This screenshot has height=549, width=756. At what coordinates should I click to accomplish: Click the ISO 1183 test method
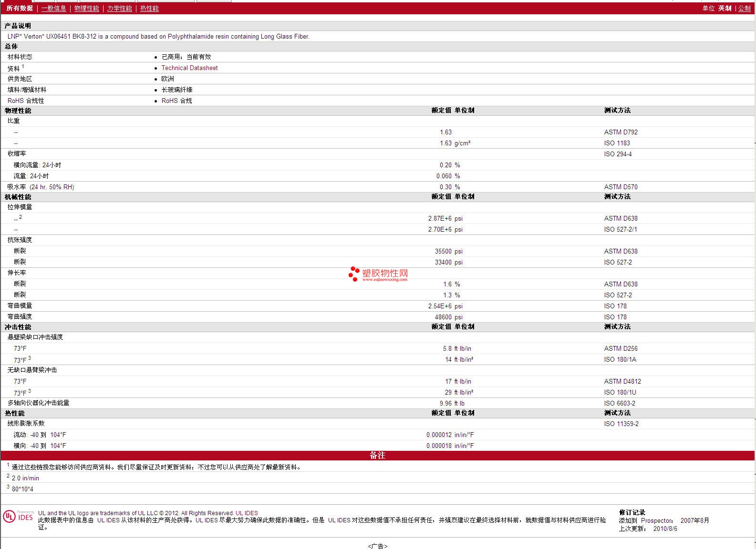pos(617,143)
